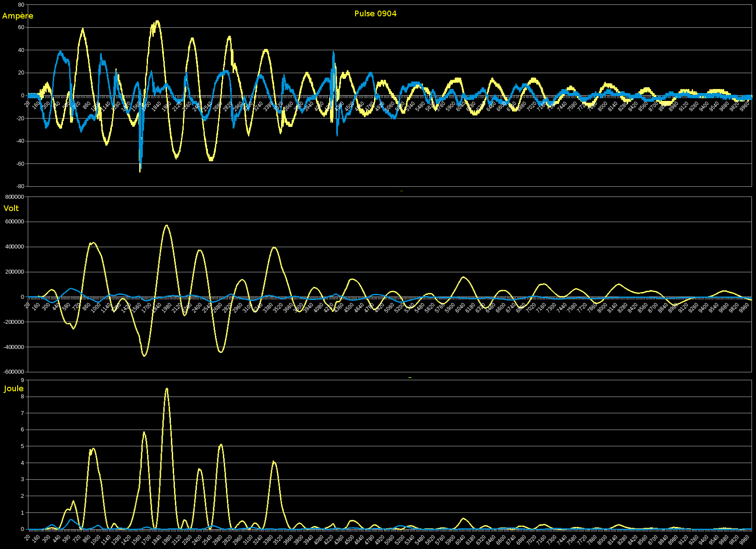Click the 5060 label on the Joule chart x-axis
Image resolution: width=756 pixels, height=549 pixels.
(x=389, y=540)
